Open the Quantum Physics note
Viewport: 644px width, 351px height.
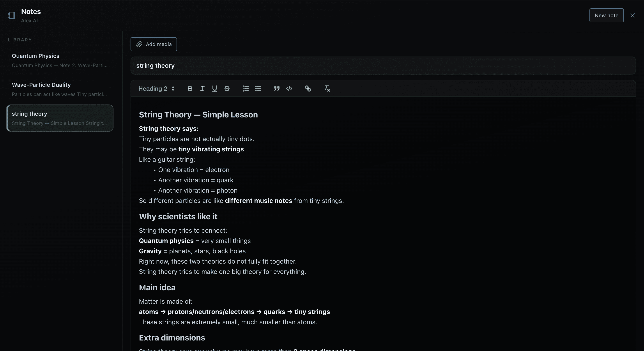click(60, 60)
